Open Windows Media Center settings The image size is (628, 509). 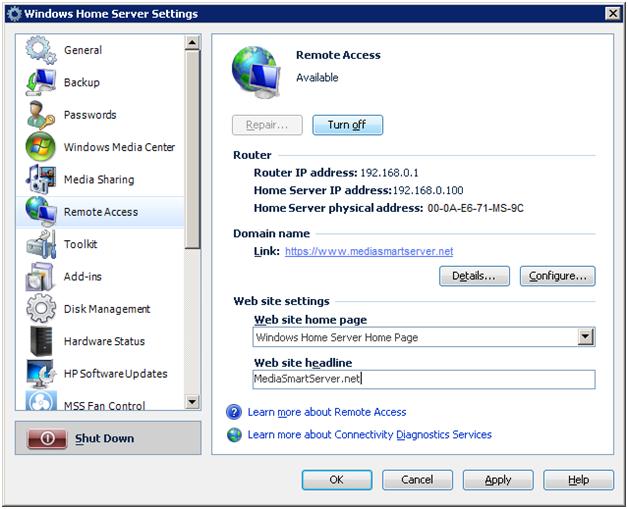click(x=119, y=147)
